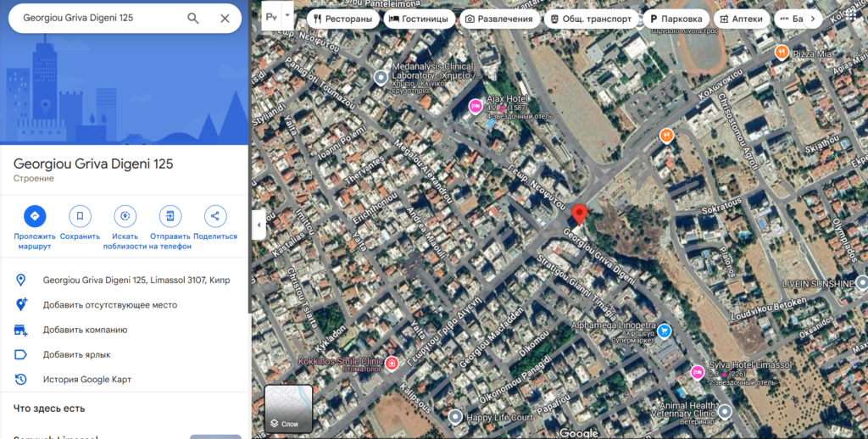
Task: Click the red location pin on map
Action: pyautogui.click(x=579, y=214)
